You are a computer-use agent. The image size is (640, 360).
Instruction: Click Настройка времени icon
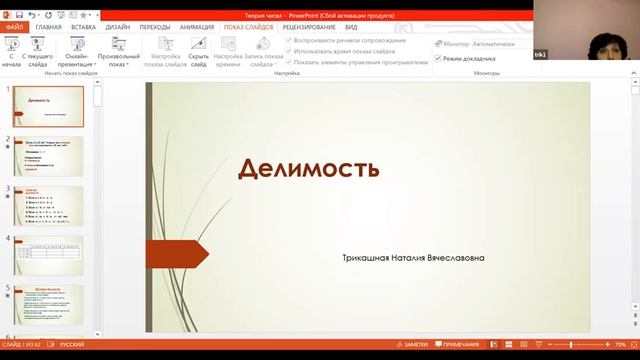point(228,43)
